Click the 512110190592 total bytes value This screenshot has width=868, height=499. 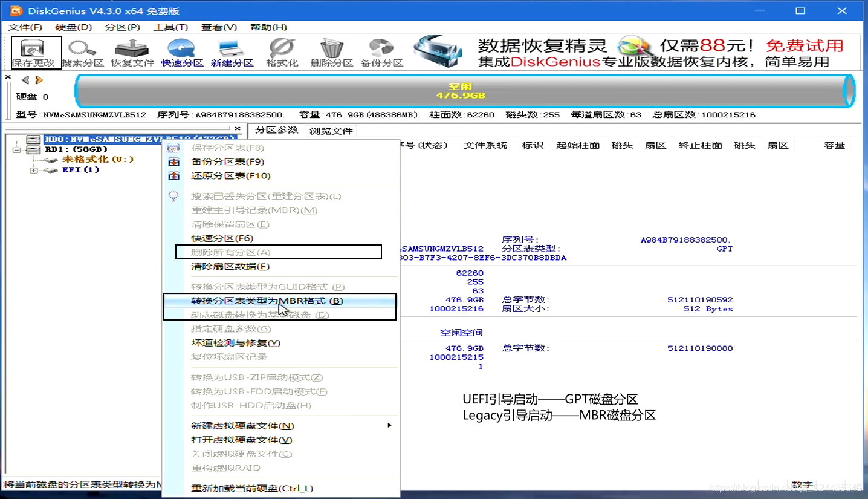coord(700,299)
